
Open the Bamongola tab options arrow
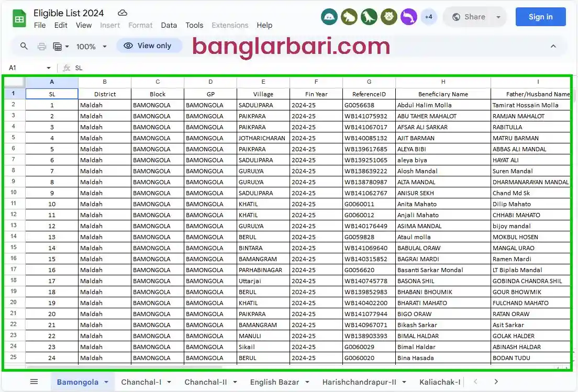(105, 382)
